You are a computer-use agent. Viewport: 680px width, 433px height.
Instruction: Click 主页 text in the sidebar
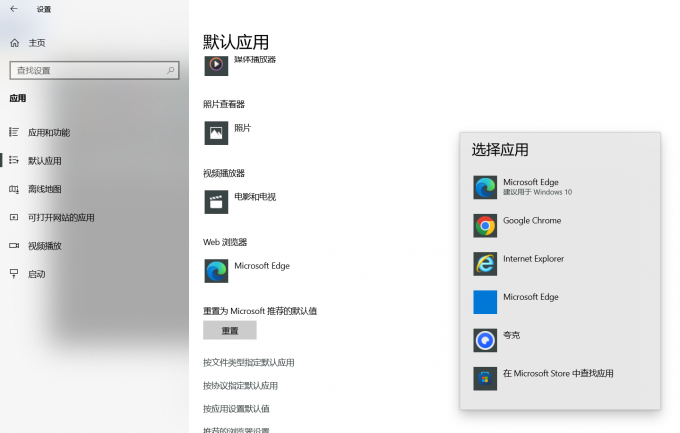(x=37, y=43)
